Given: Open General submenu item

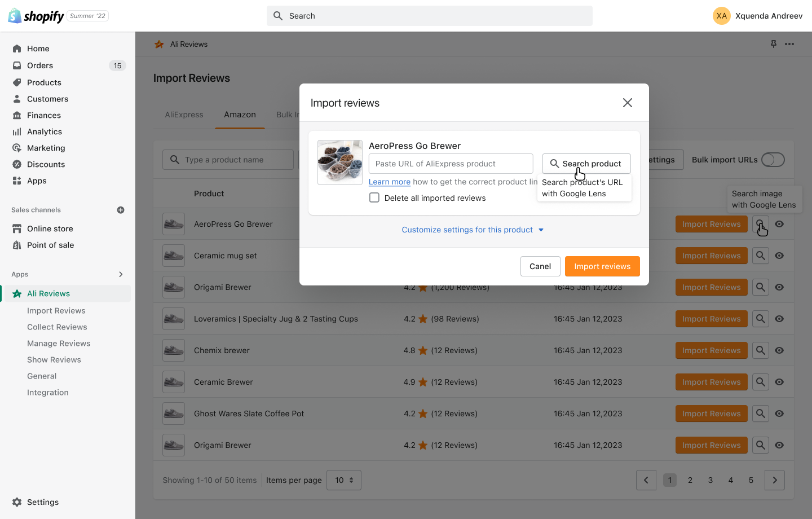Looking at the screenshot, I should [x=42, y=376].
